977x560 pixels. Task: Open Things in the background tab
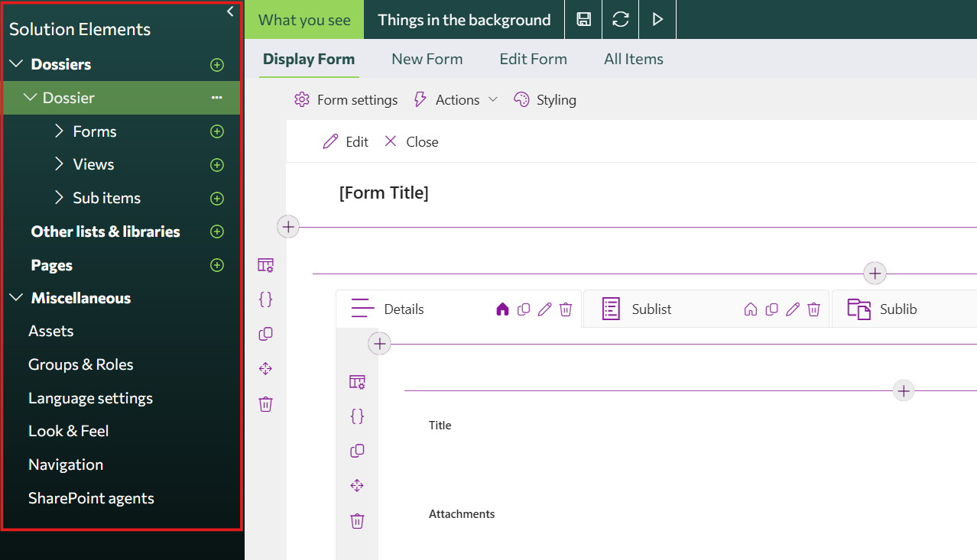[464, 20]
